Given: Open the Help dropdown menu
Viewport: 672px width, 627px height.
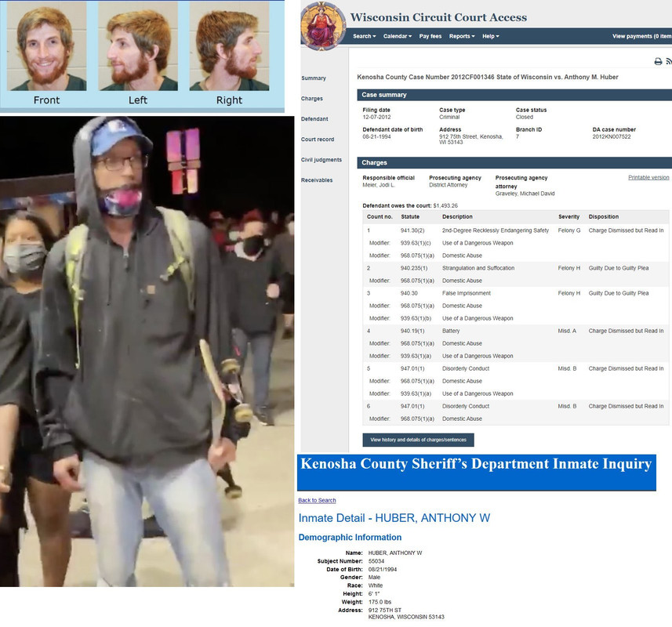Looking at the screenshot, I should [490, 36].
